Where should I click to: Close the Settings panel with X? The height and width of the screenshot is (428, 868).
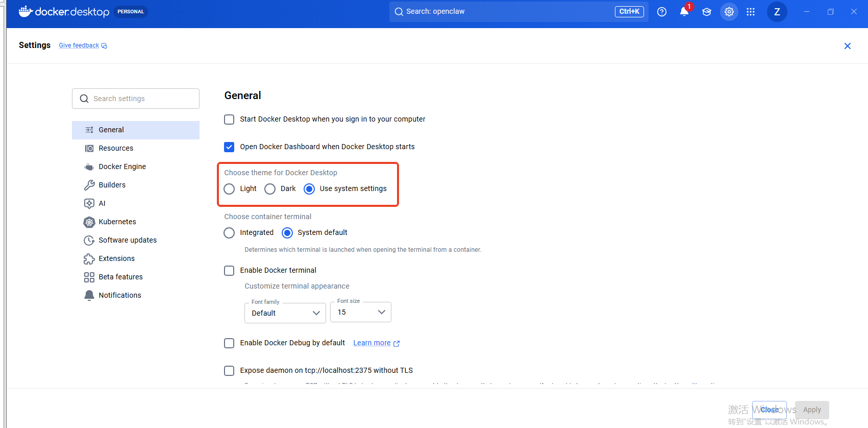(848, 46)
